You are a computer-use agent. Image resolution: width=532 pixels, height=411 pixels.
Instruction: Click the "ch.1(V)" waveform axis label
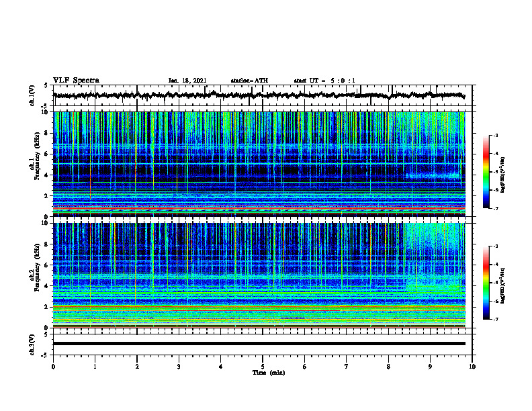click(32, 95)
